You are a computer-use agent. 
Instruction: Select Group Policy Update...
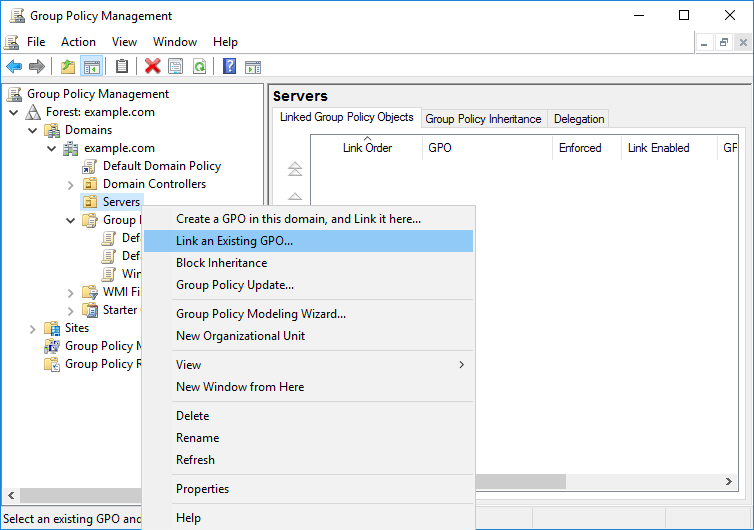point(308,285)
